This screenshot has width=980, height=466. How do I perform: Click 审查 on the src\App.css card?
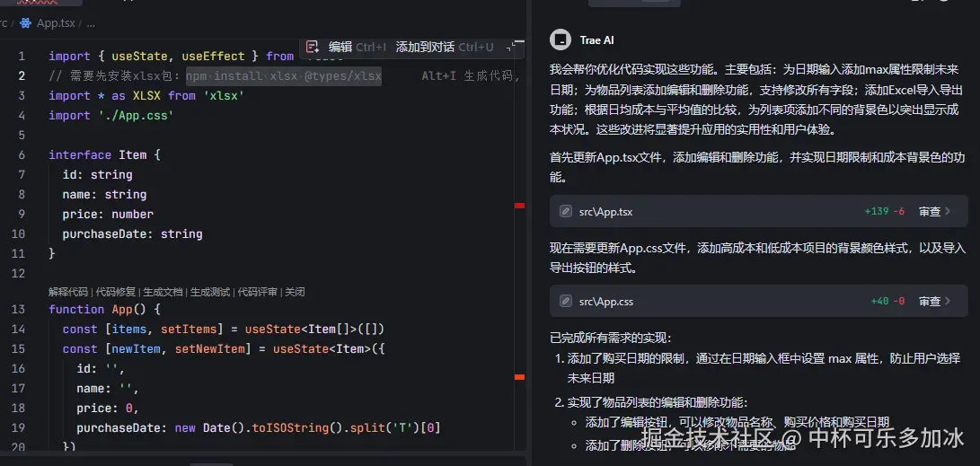coord(930,301)
